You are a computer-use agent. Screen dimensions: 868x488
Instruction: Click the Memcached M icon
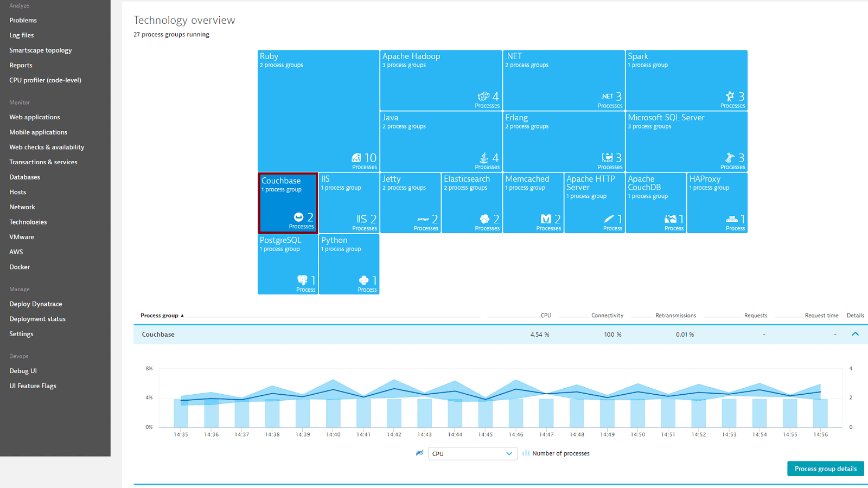tap(546, 219)
